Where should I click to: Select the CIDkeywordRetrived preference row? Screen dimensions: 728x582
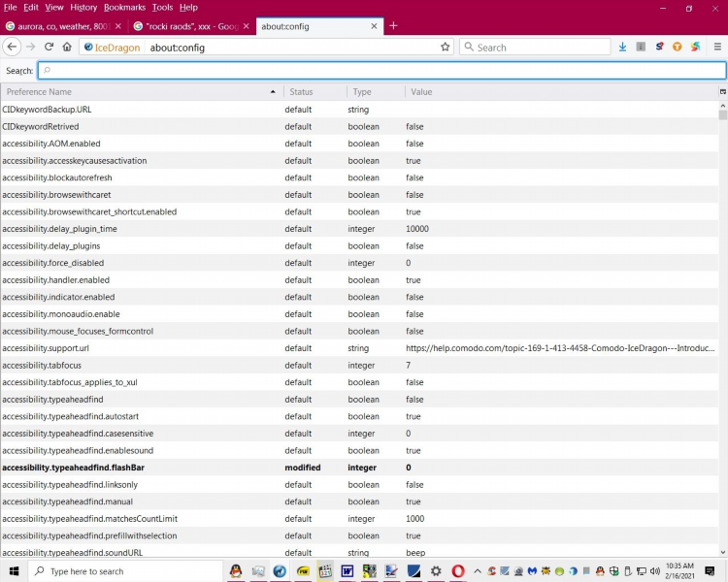click(359, 126)
